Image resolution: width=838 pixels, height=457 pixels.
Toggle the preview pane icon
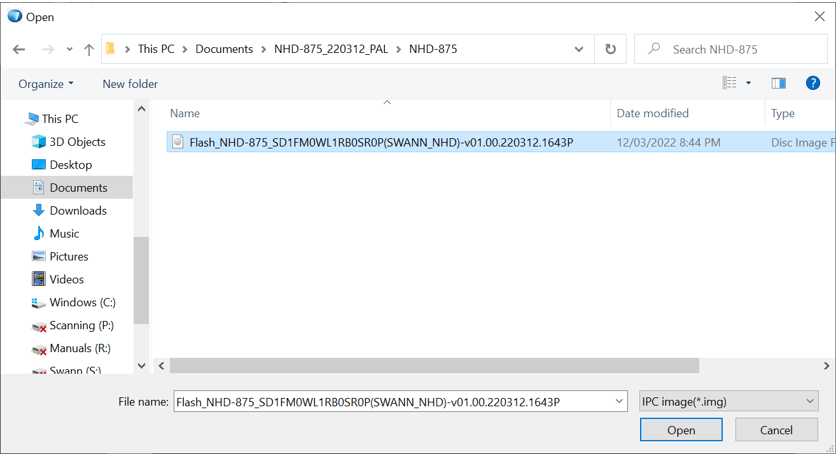pos(778,84)
